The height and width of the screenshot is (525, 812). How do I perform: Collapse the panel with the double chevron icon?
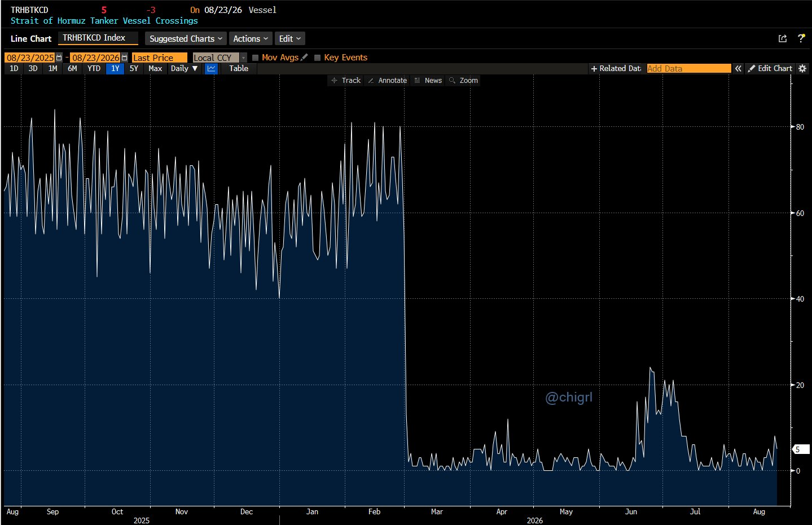coord(738,68)
